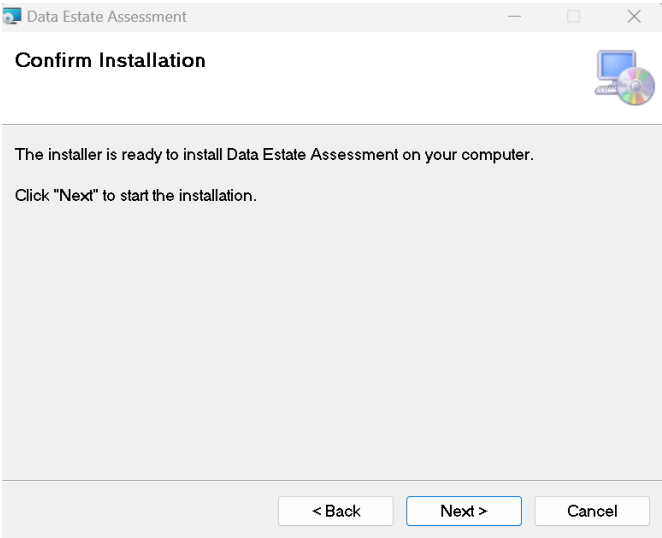Click the keyboard part of the setup graphic
This screenshot has width=662, height=538.
click(x=606, y=89)
